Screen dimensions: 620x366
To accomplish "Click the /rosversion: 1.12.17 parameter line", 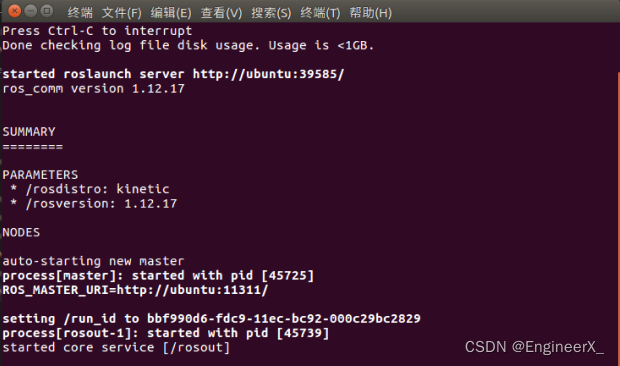I will (93, 204).
